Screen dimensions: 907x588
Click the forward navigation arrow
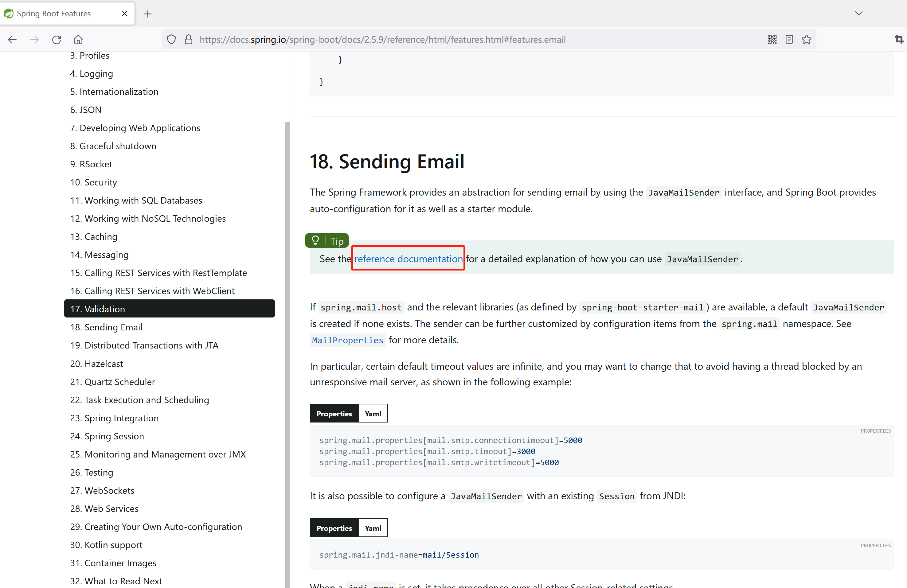point(34,39)
